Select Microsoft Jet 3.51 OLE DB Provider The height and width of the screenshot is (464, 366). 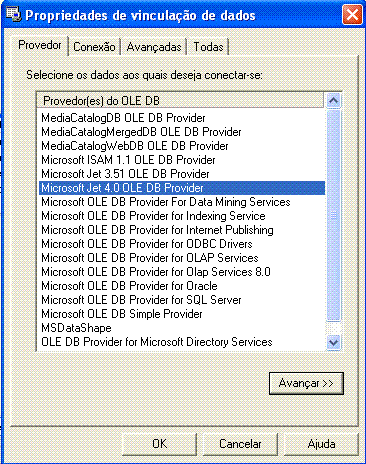point(125,174)
